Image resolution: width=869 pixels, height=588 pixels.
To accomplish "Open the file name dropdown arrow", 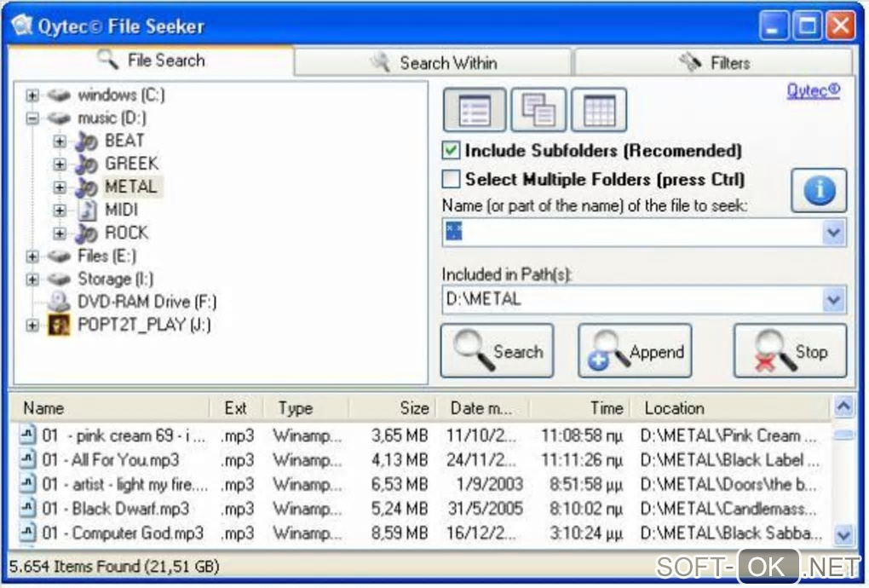I will coord(834,233).
